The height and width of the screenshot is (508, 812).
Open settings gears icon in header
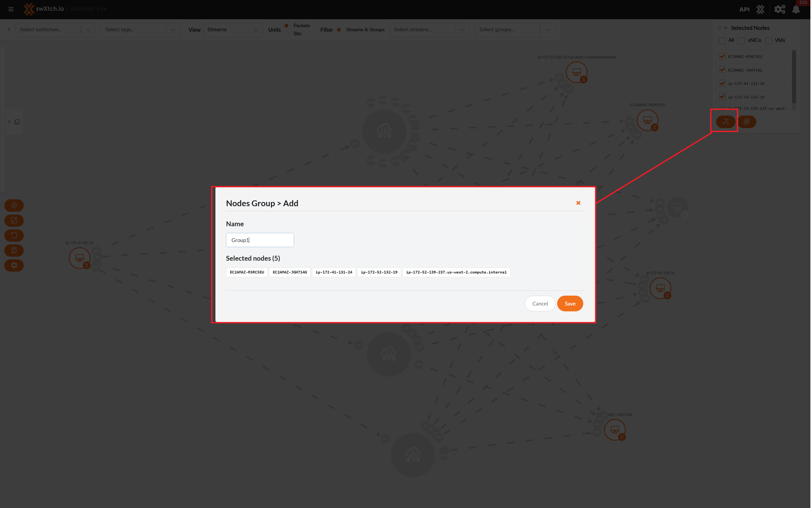(779, 9)
